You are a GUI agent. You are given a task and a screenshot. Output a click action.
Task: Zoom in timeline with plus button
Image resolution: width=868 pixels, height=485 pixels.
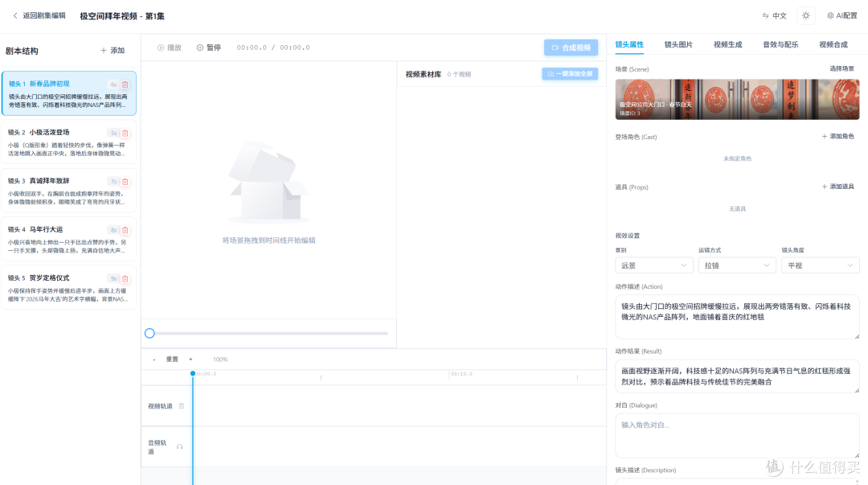190,360
